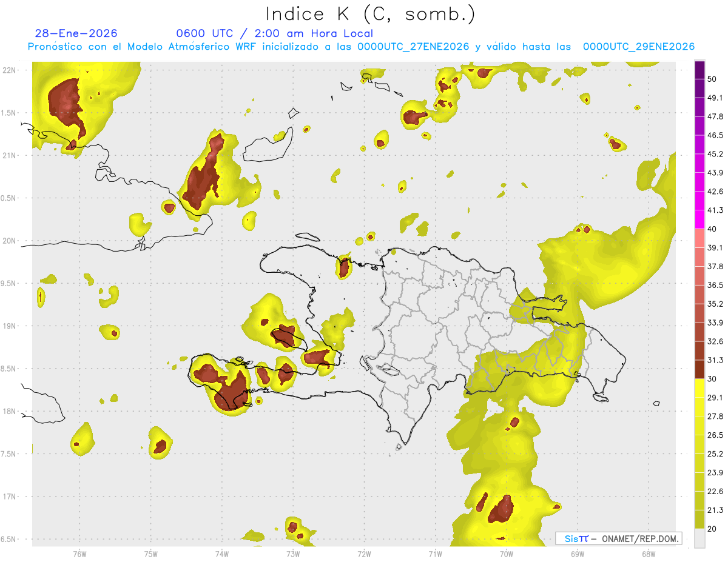The width and height of the screenshot is (728, 562).
Task: Click the "73W" longitude axis label
Action: click(293, 554)
